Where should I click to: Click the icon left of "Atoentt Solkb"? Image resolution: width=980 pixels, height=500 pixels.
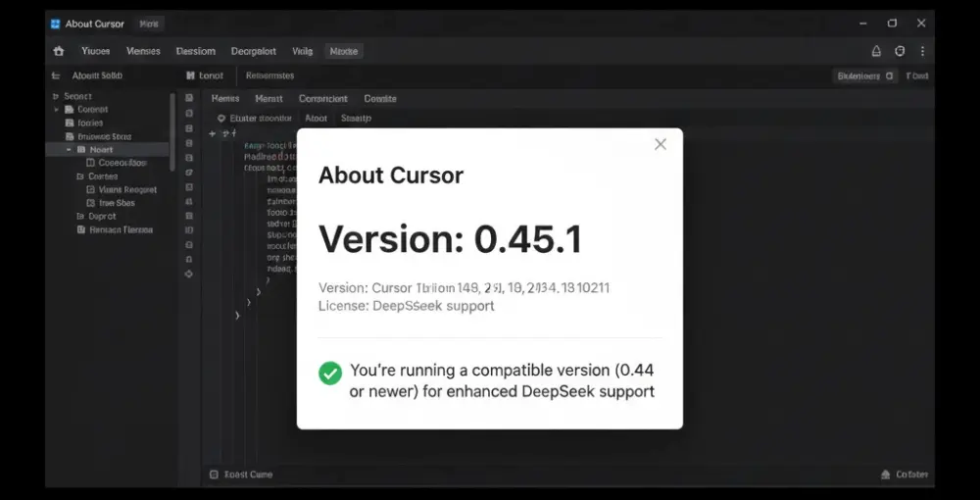pyautogui.click(x=56, y=75)
